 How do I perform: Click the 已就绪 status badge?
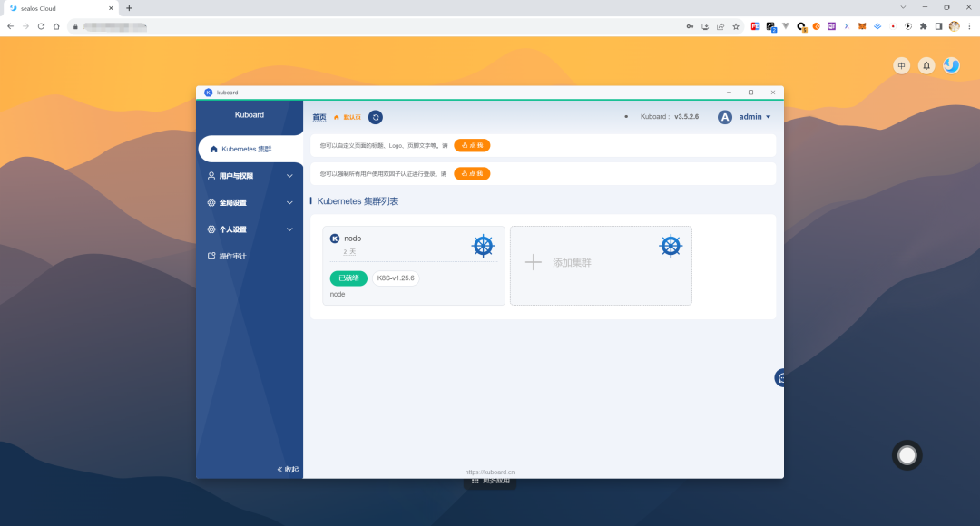(348, 278)
